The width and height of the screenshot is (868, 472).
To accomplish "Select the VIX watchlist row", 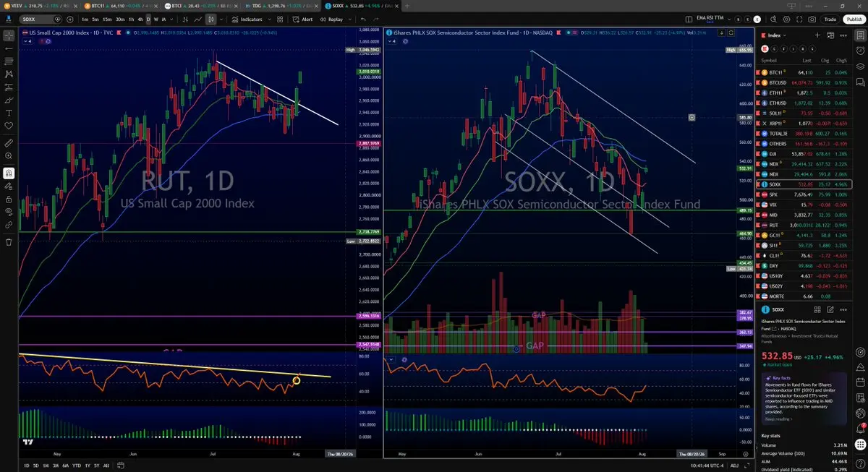I will (804, 205).
